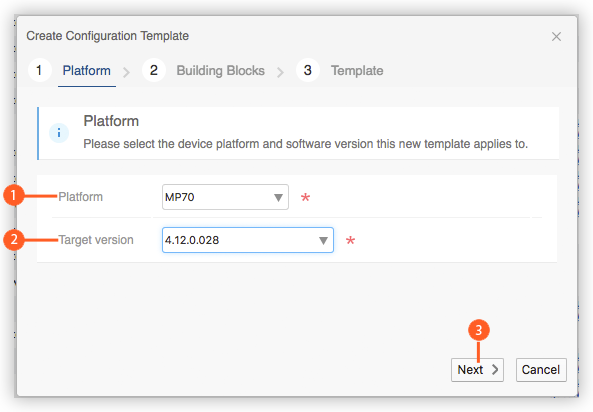Click the Cancel button

[x=541, y=370]
